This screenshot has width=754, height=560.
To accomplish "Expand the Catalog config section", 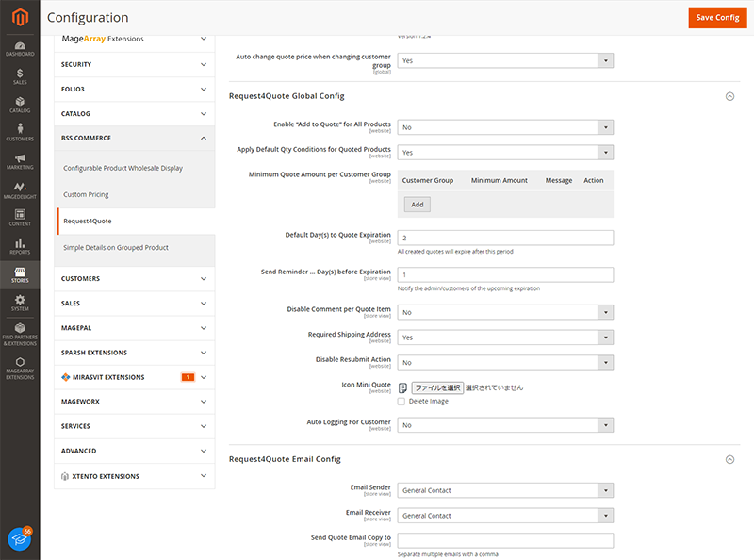I will coord(135,113).
